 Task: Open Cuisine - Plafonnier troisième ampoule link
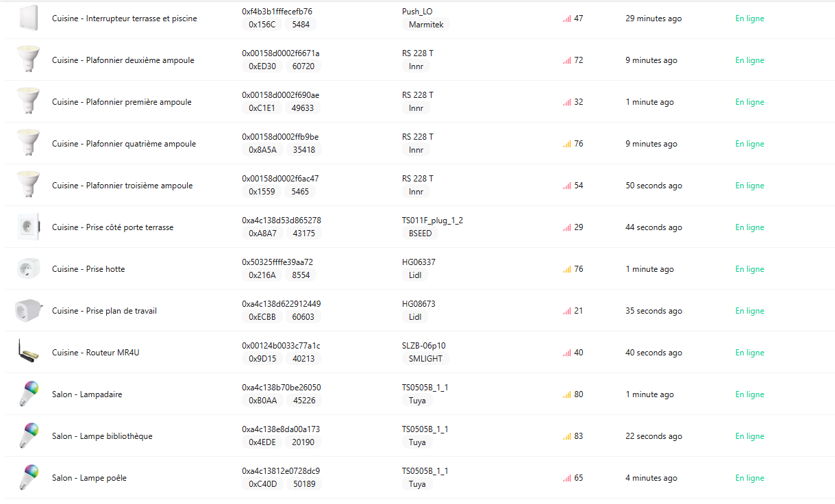tap(122, 186)
